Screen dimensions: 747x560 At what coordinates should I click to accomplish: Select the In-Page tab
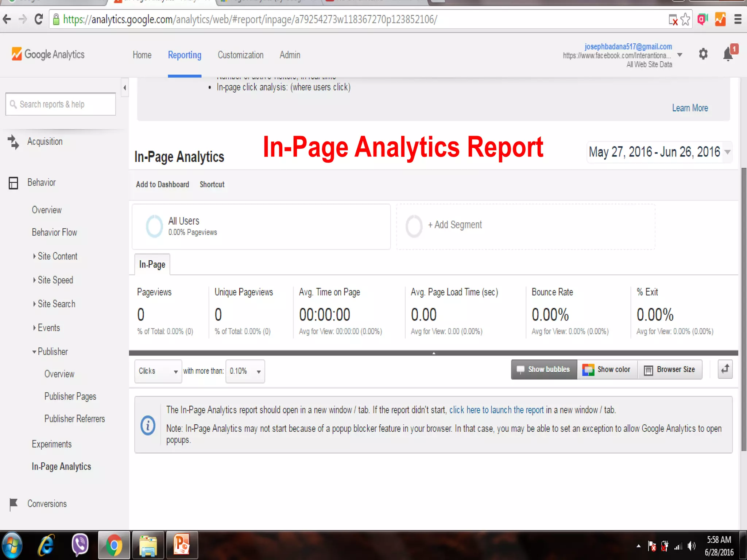152,264
